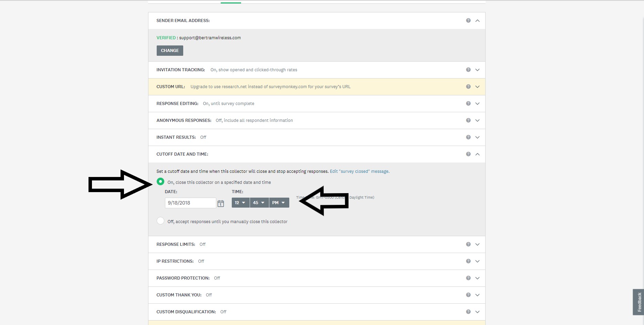Click the cutoff date input field

click(190, 203)
